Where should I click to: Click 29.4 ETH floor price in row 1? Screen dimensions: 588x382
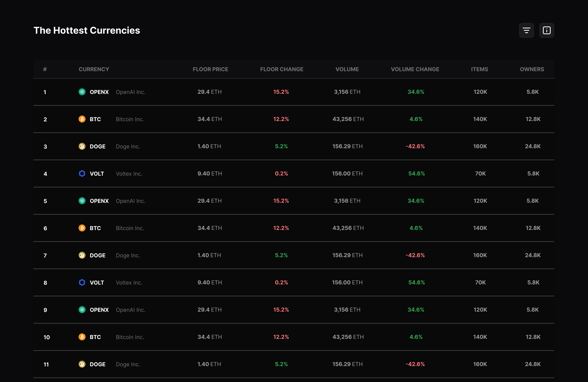[209, 92]
